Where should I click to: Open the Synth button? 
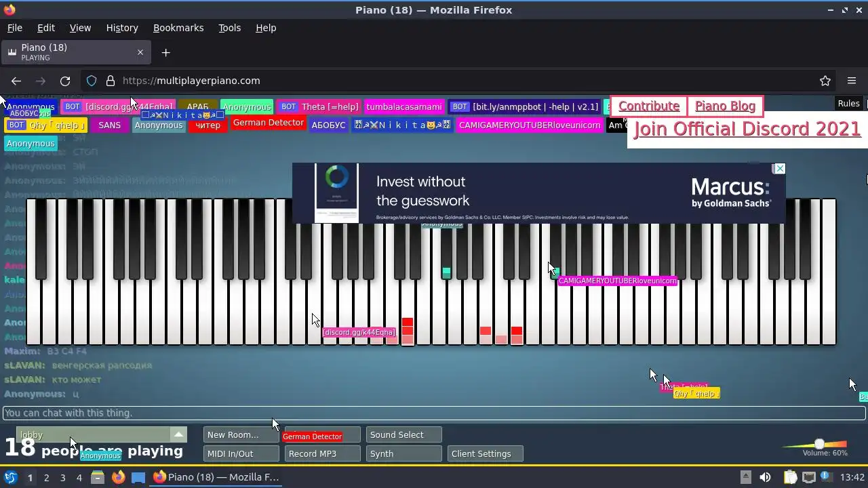[403, 454]
